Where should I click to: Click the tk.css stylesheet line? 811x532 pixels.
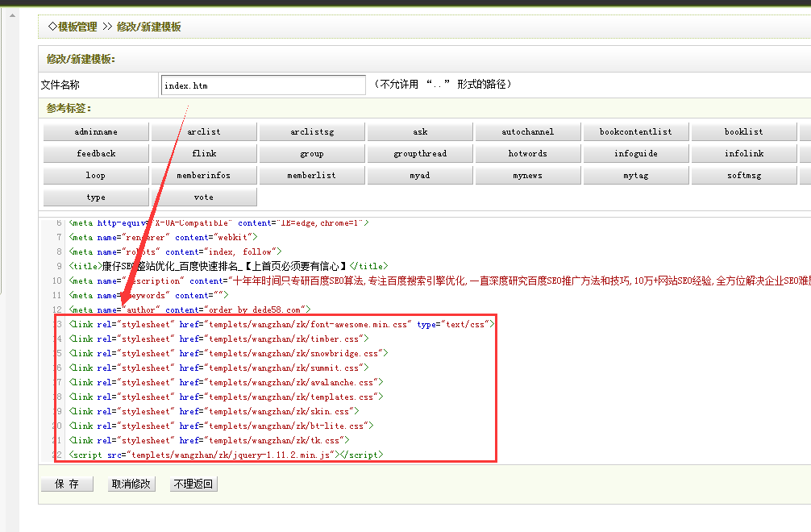[210, 440]
